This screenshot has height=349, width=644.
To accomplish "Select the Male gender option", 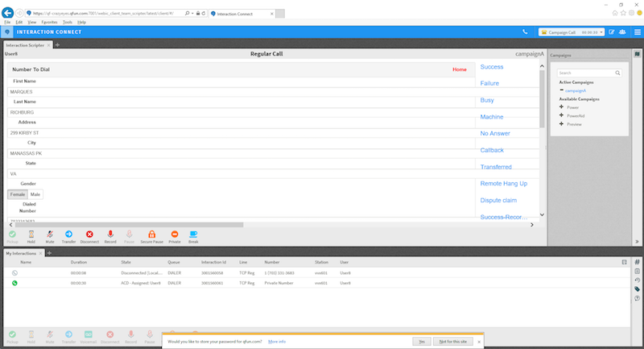I will click(x=35, y=194).
